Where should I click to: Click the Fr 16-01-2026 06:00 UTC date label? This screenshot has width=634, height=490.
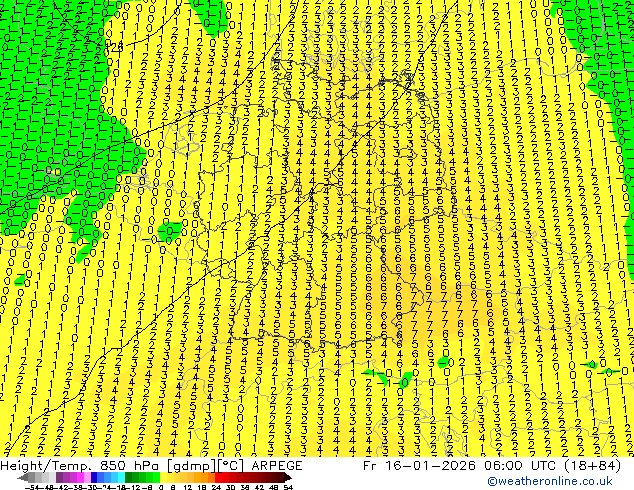(x=492, y=466)
